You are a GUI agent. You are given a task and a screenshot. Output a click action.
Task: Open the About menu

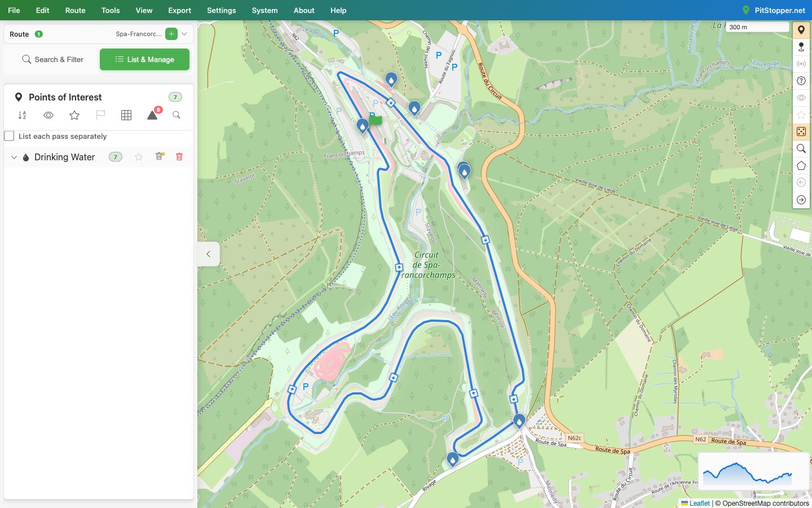(x=304, y=10)
